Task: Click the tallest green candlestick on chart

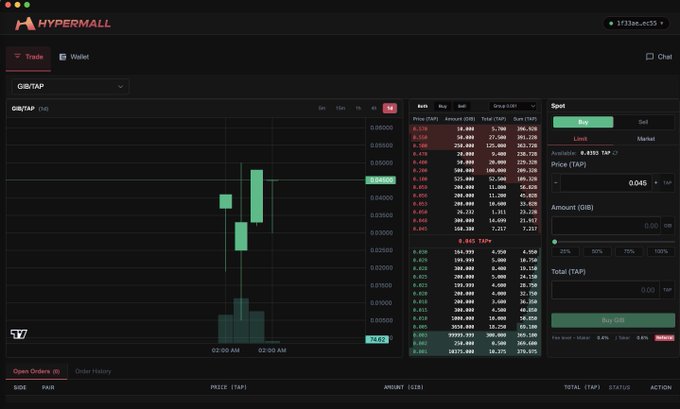Action: pyautogui.click(x=257, y=196)
